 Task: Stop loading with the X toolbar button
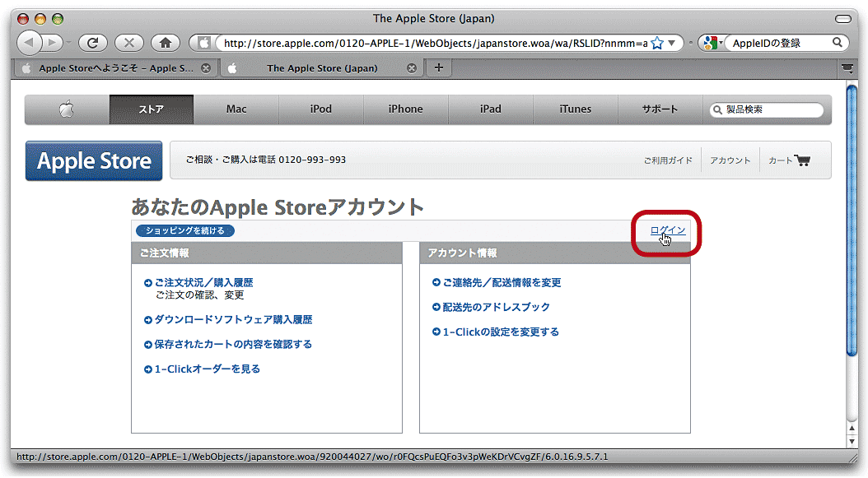128,43
